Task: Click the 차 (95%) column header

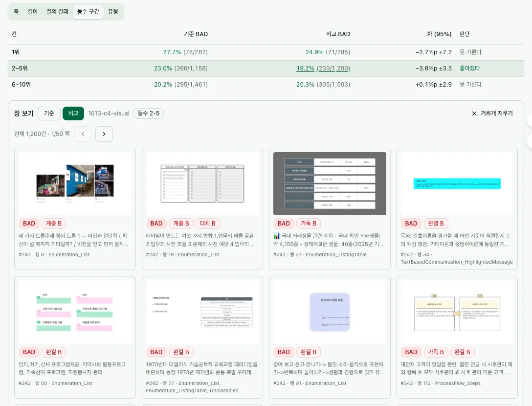Action: coord(439,34)
